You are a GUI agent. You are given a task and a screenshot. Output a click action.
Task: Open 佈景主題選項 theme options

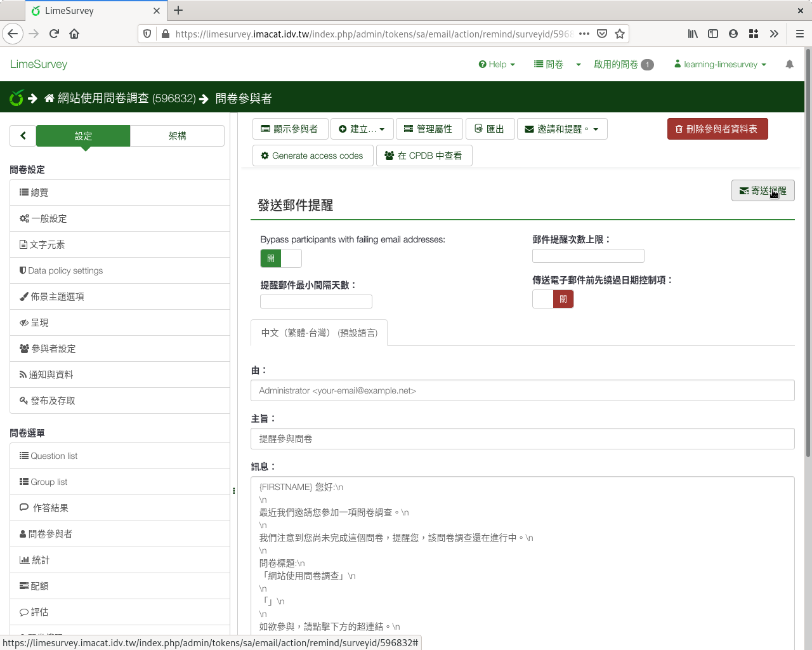120,296
